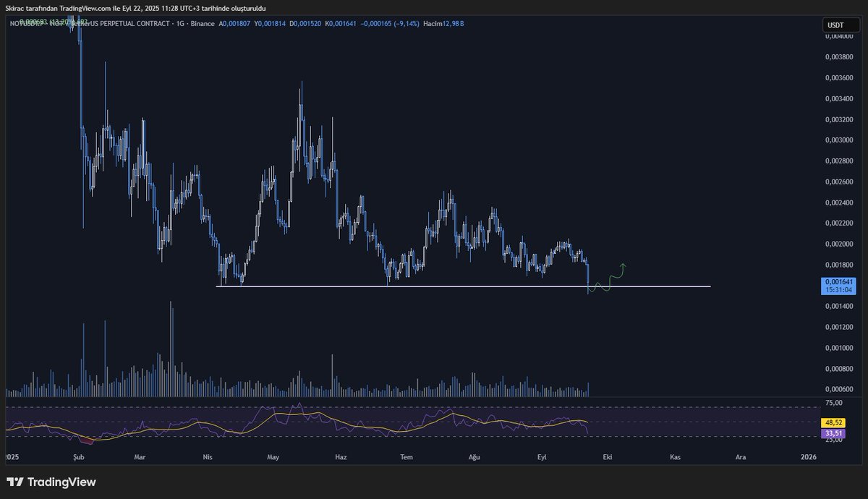Screen dimensions: 868x499
Task: Click 0,001000 on the price scale
Action: coord(838,348)
